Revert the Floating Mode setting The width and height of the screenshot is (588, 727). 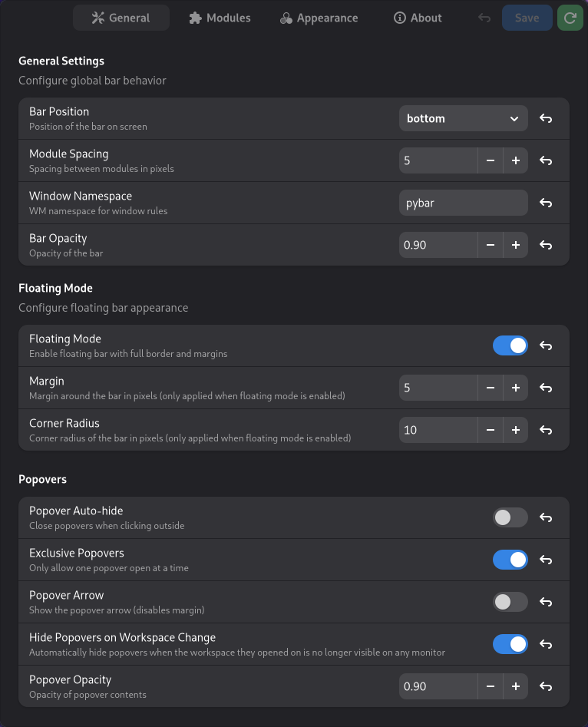(546, 345)
